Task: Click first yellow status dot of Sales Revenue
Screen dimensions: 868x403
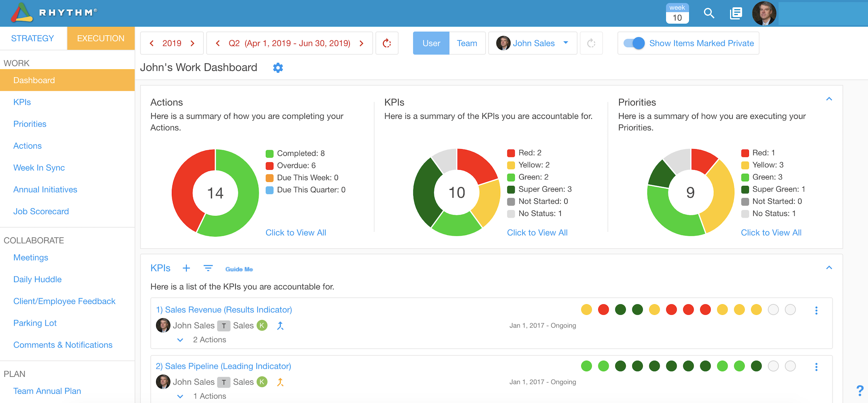Action: point(586,310)
